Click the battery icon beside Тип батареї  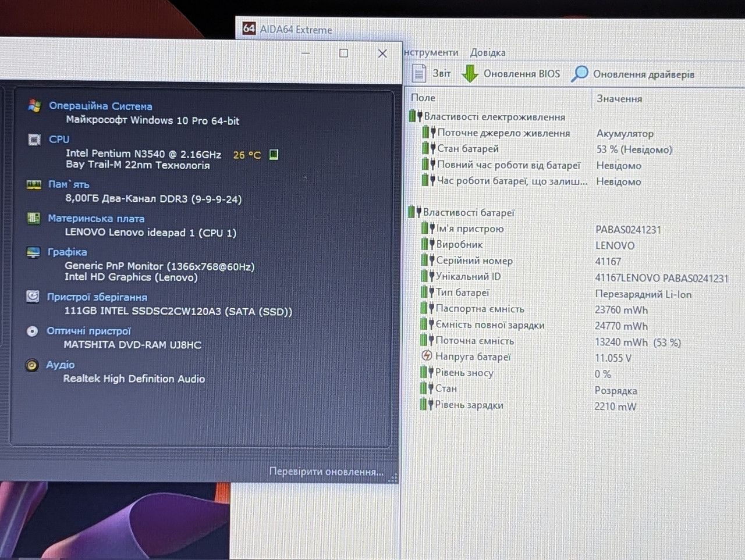(428, 292)
